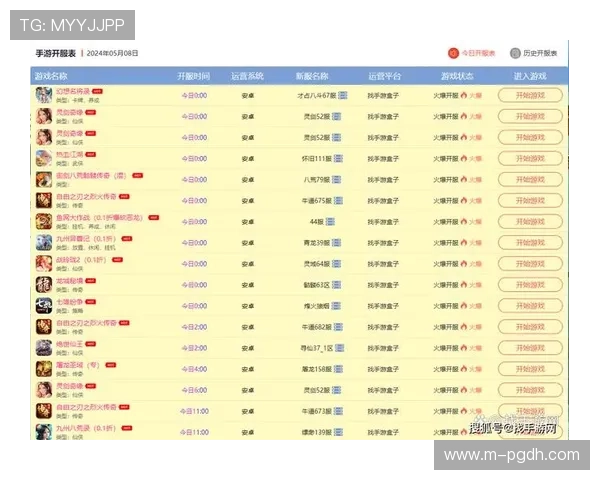Click the 缥缈139服 server name
The height and width of the screenshot is (480, 600).
[317, 432]
